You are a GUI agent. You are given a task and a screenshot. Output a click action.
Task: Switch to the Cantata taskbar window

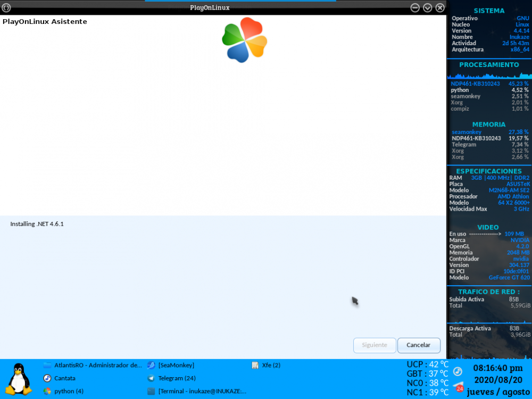64,378
